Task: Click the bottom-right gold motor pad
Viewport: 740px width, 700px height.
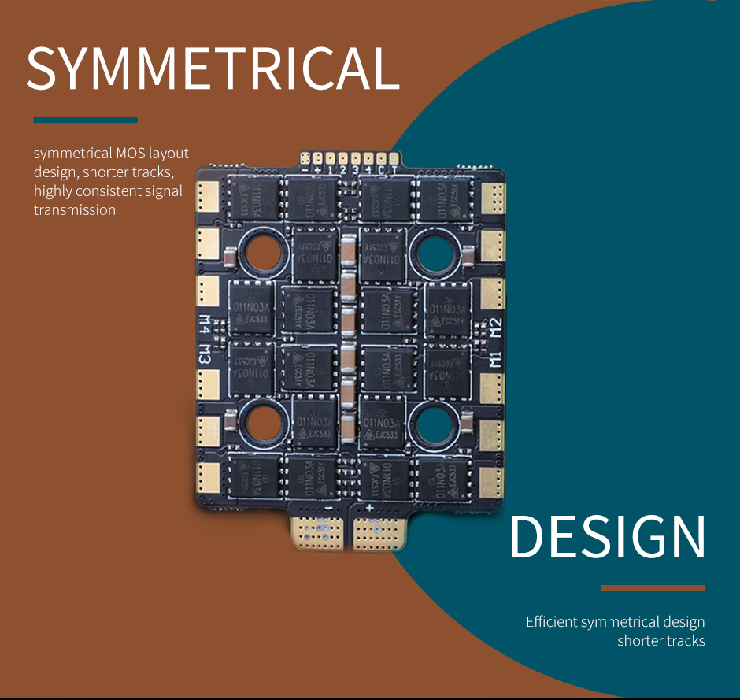Action: 490,483
